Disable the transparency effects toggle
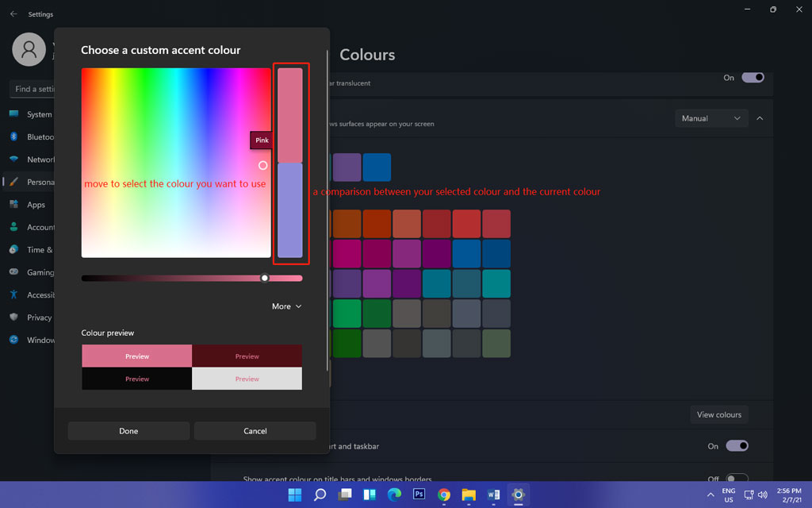Screen dimensions: 812x508 753,77
